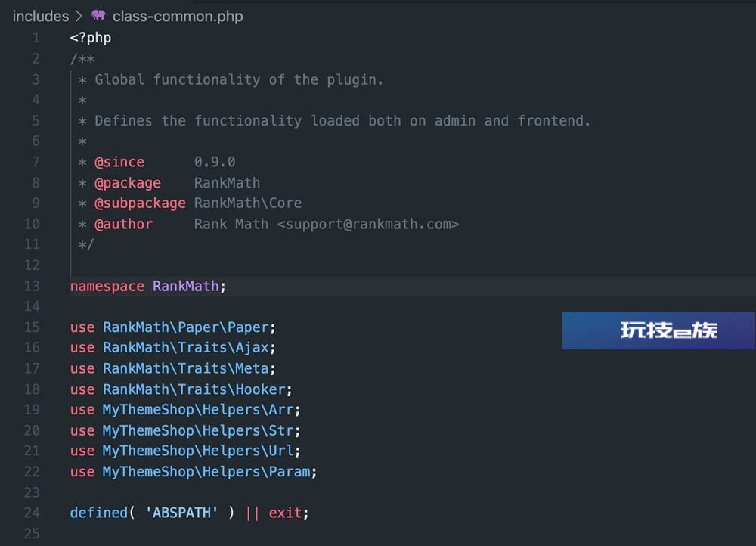Image resolution: width=756 pixels, height=546 pixels.
Task: Click the 'Defines the functionality loaded' comment line
Action: point(342,120)
